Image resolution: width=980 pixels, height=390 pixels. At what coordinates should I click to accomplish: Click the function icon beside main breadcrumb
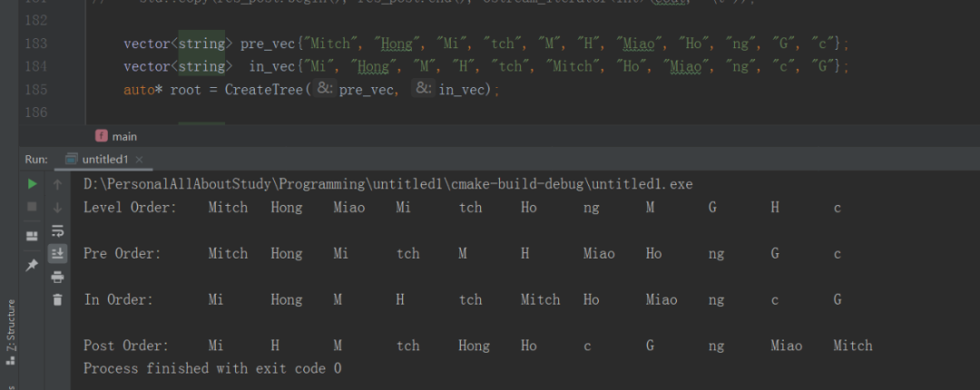[102, 136]
